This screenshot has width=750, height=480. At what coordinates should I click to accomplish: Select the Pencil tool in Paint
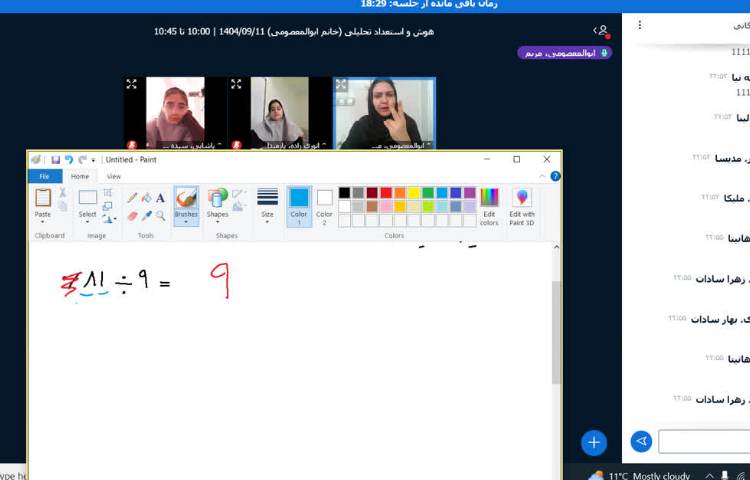pyautogui.click(x=132, y=197)
